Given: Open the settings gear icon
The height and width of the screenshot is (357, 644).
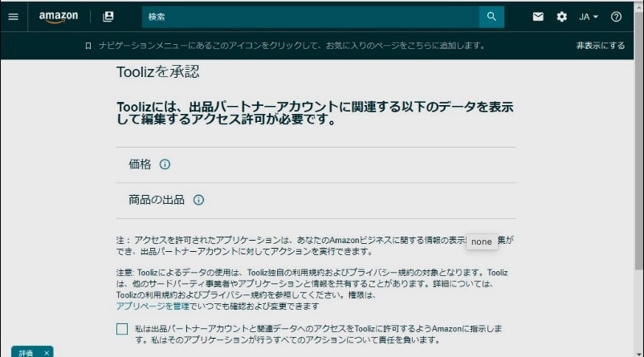Looking at the screenshot, I should 561,17.
